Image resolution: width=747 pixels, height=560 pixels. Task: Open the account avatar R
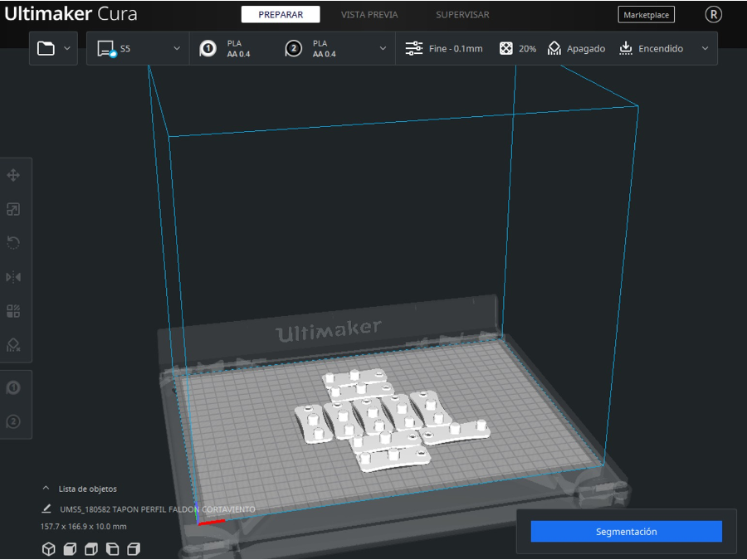pos(713,15)
